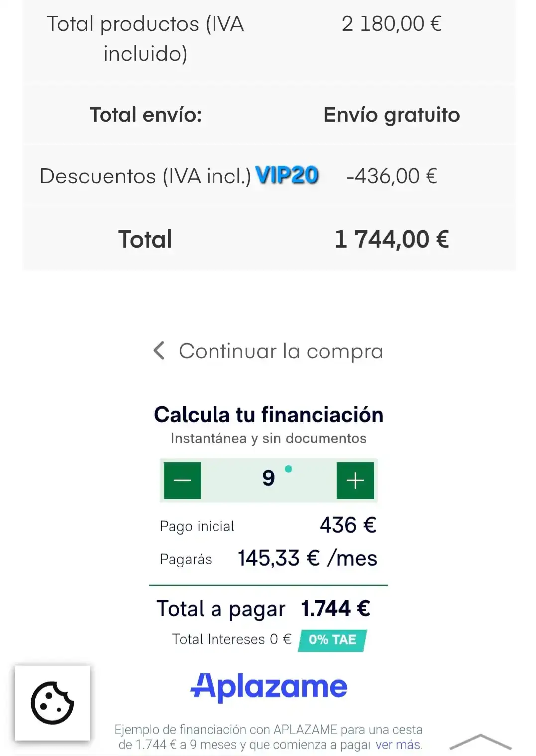Viewport: 536px width, 756px height.
Task: Click the installment count field showing 9
Action: click(x=268, y=479)
